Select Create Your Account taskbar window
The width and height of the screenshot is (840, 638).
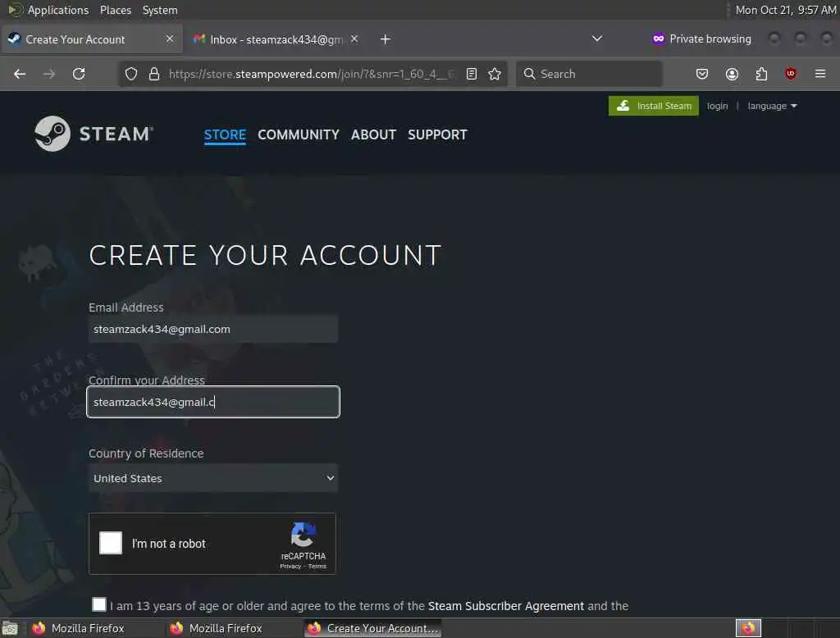coord(373,628)
